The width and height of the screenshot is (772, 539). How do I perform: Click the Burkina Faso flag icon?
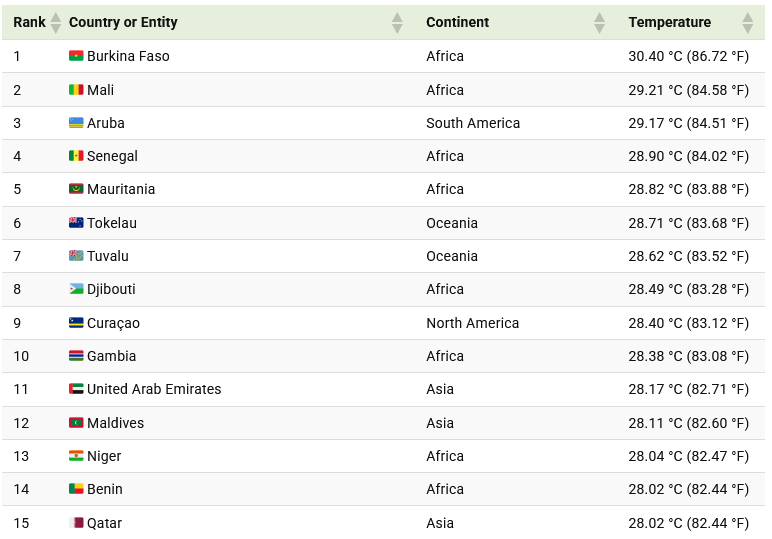pyautogui.click(x=76, y=56)
